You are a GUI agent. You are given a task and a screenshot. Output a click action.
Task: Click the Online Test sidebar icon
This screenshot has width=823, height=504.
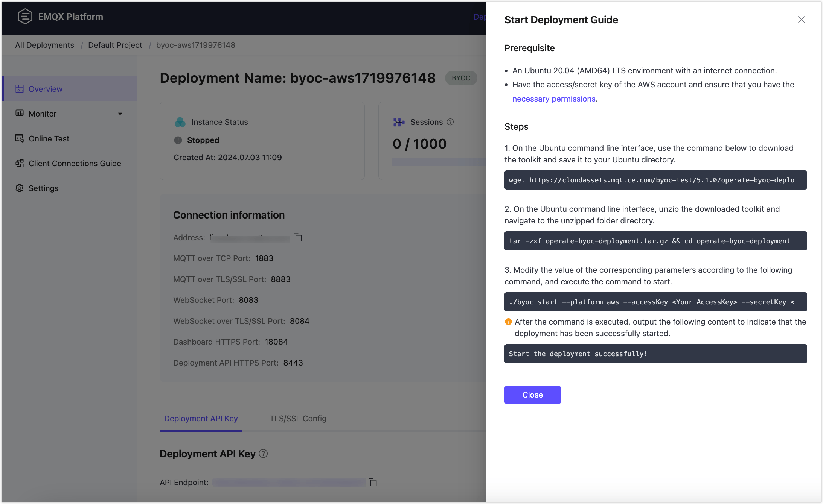pyautogui.click(x=20, y=138)
